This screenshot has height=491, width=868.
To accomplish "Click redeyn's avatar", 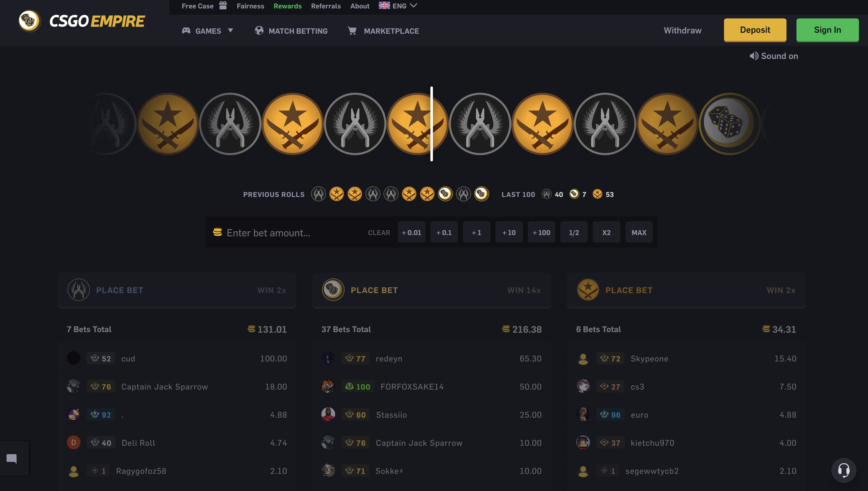I will pyautogui.click(x=328, y=358).
